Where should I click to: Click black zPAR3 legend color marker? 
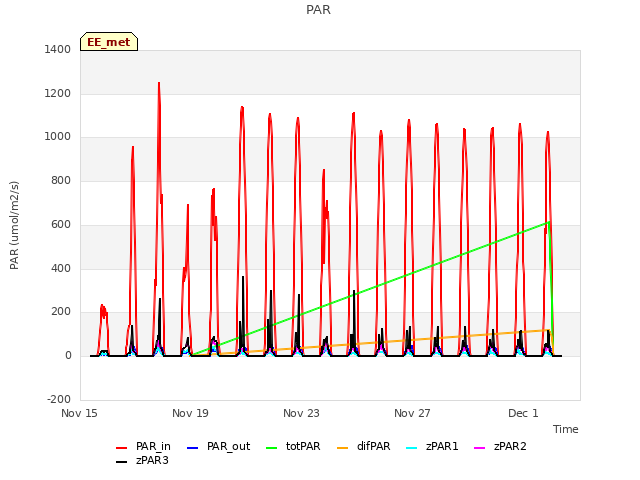tap(122, 462)
